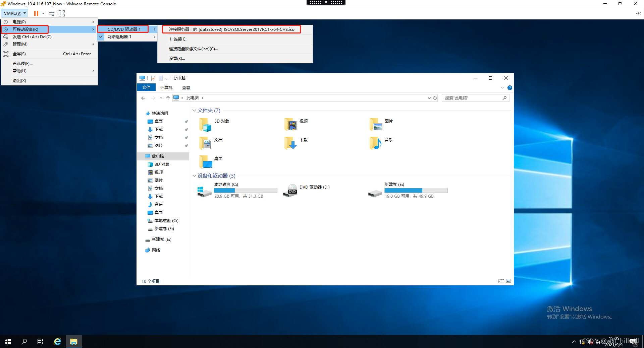
Task: Select the 电源(P) menu entry
Action: [49, 22]
